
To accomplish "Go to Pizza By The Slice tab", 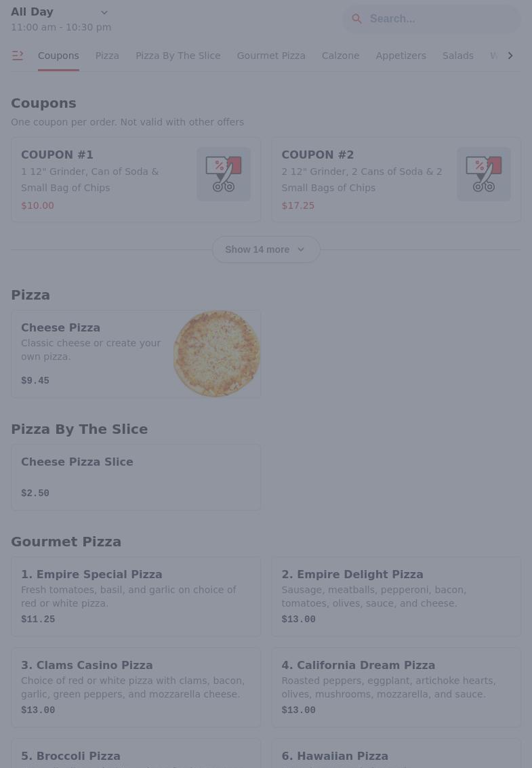I will (x=178, y=56).
